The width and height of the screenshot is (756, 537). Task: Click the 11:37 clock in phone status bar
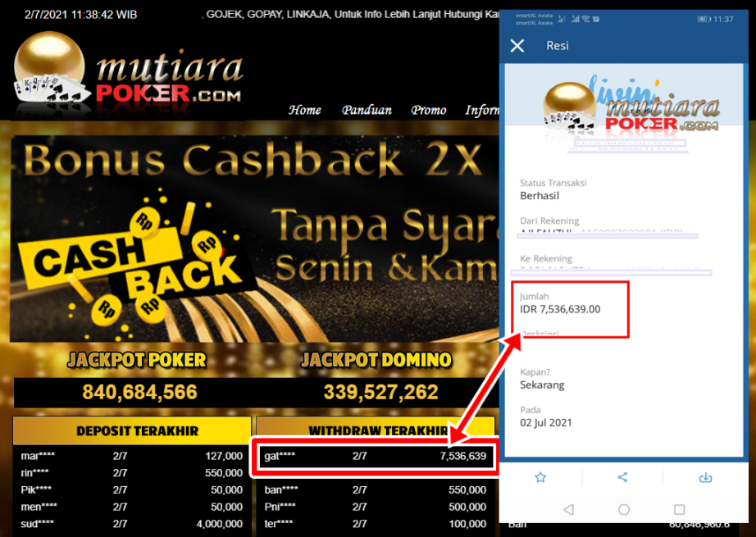(x=724, y=20)
